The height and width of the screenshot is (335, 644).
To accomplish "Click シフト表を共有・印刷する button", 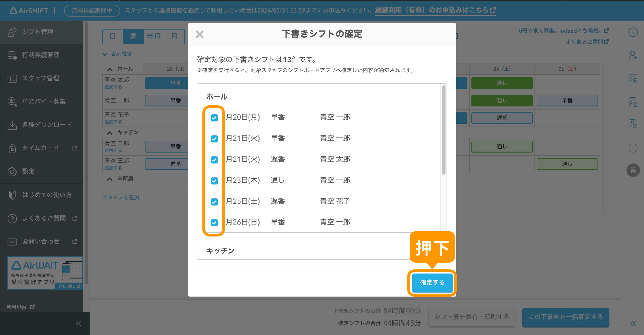I will [x=471, y=317].
